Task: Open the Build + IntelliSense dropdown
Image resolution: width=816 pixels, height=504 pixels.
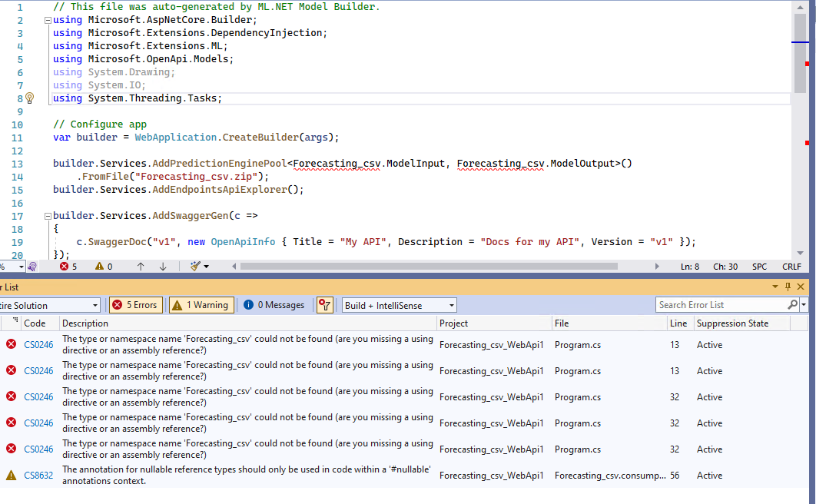Action: coord(399,305)
